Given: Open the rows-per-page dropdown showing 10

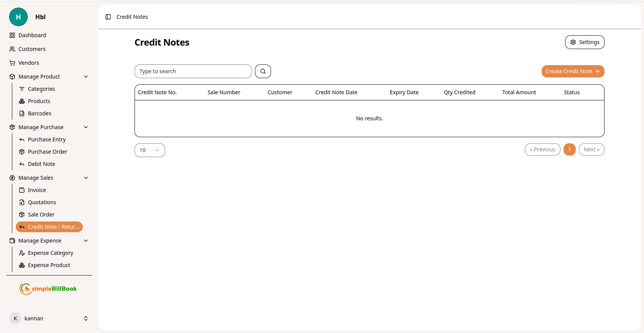Looking at the screenshot, I should click(149, 150).
